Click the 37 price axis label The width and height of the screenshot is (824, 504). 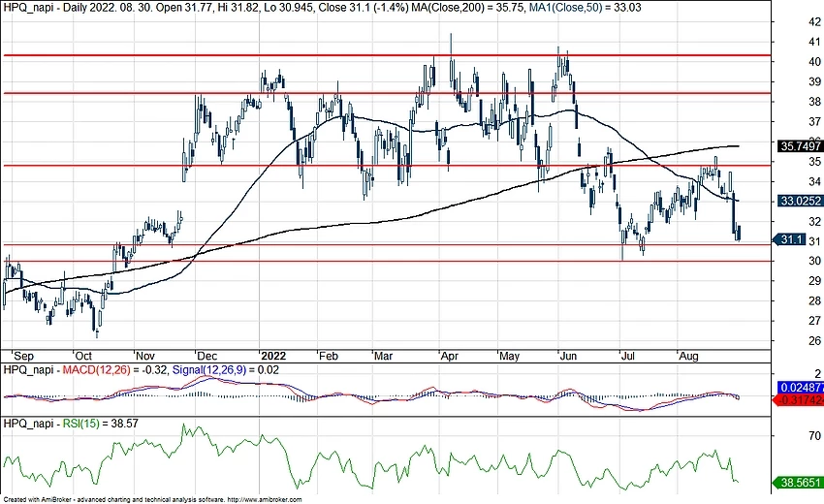tap(814, 121)
